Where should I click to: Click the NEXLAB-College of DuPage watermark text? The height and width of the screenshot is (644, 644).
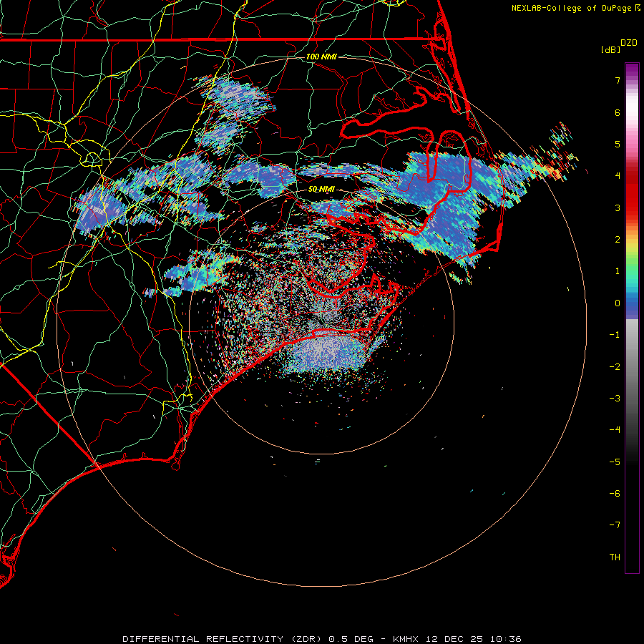(x=571, y=8)
